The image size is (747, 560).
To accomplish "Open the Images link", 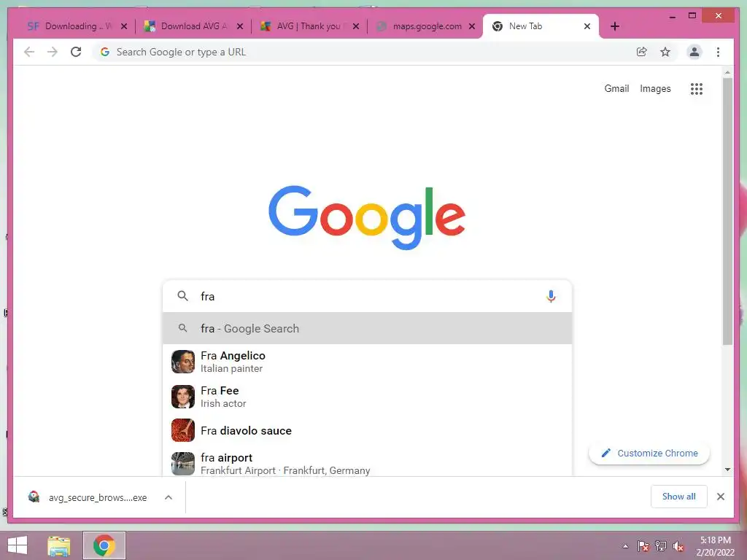I will pos(655,88).
